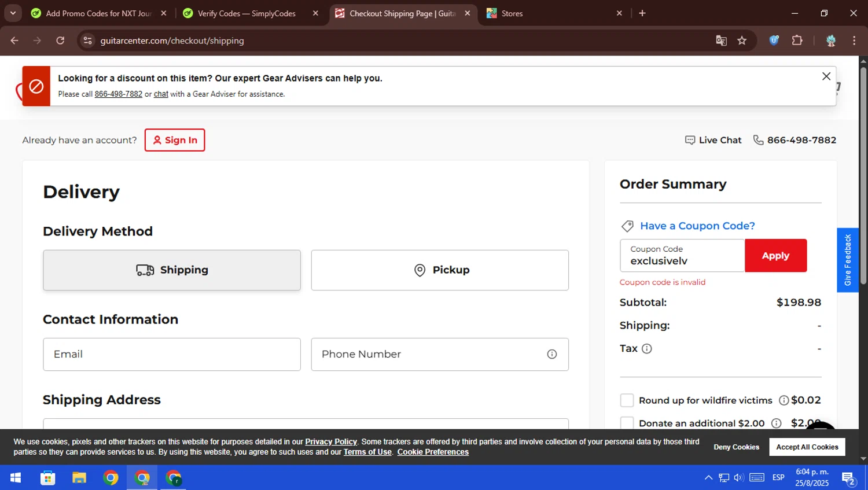
Task: Open first Chrome taskbar icon
Action: coord(111,478)
